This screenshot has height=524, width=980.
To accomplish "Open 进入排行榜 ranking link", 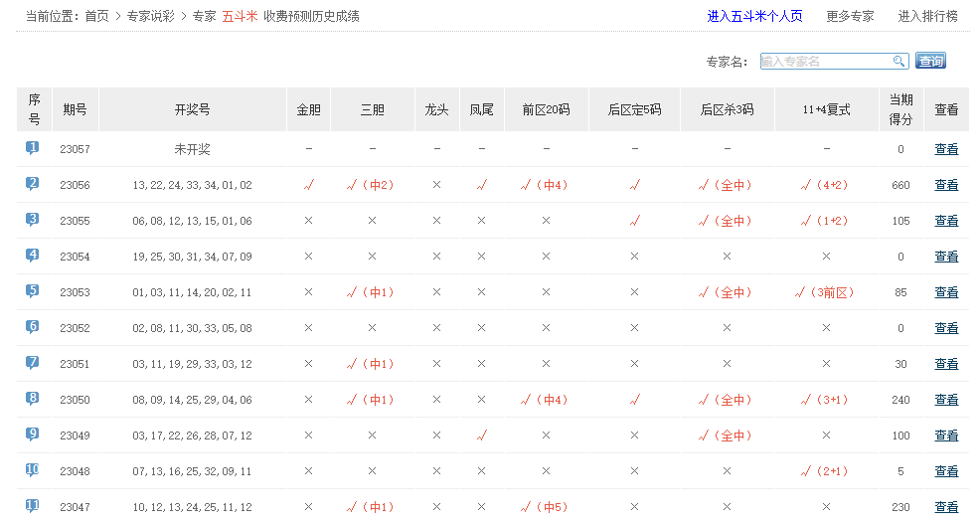I will [x=927, y=16].
